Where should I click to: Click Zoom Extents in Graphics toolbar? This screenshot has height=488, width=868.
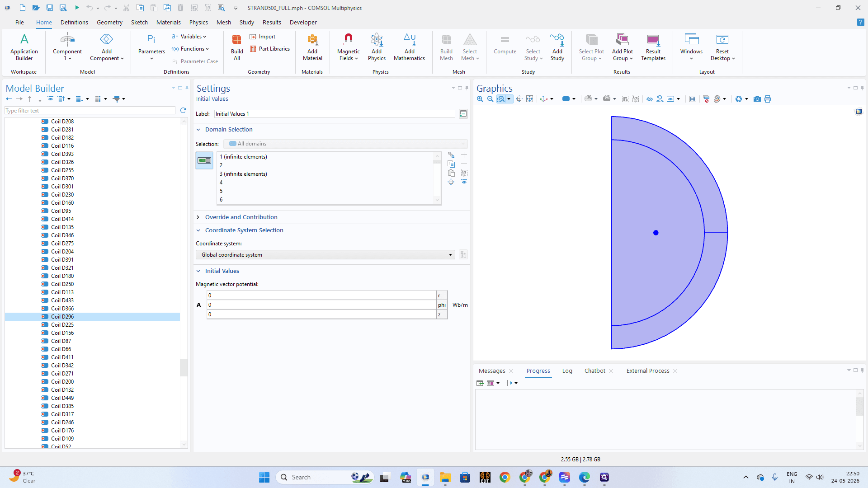[529, 99]
